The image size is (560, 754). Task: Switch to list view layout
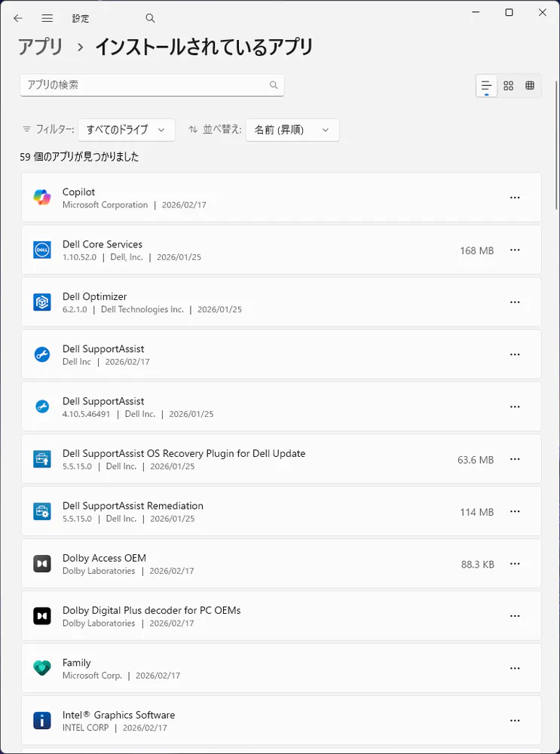pos(486,86)
